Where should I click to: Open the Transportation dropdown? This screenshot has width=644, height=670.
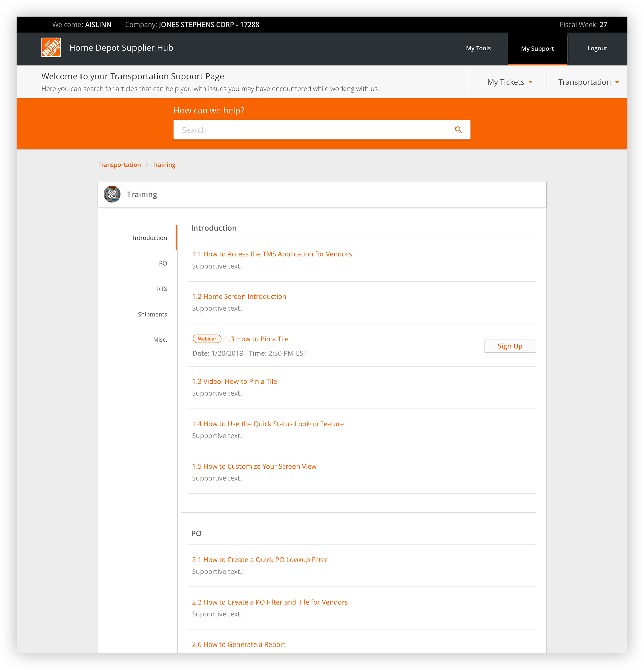click(x=588, y=82)
